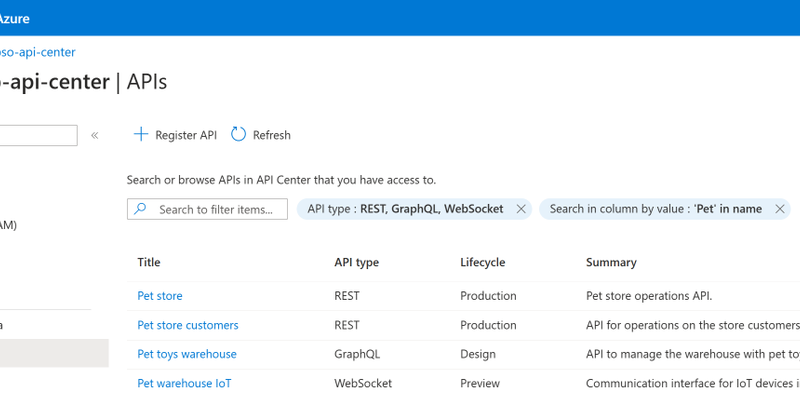The image size is (800, 419).
Task: Sort by the Lifecycle column header
Action: (x=483, y=262)
